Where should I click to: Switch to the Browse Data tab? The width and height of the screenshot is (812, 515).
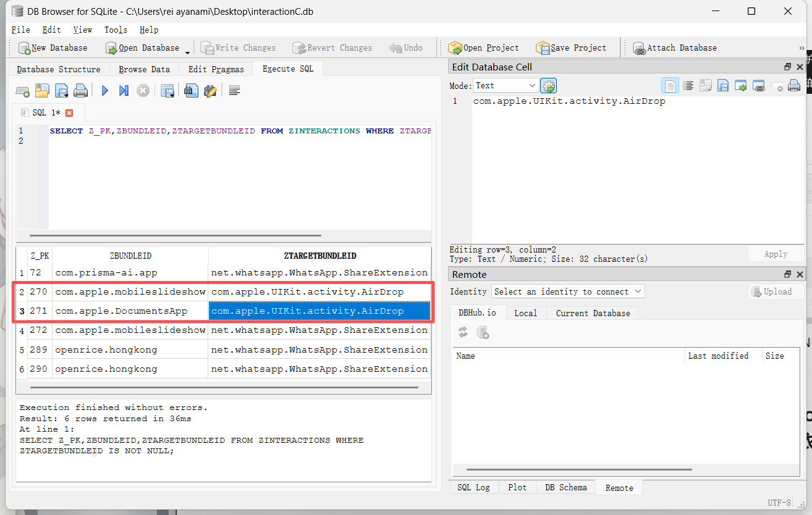pos(144,69)
